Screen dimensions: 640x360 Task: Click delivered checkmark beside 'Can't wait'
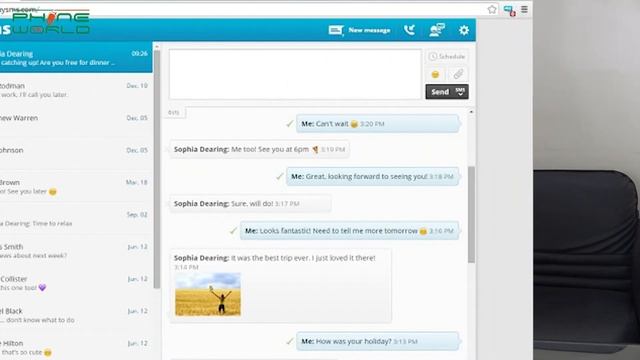[x=290, y=124]
